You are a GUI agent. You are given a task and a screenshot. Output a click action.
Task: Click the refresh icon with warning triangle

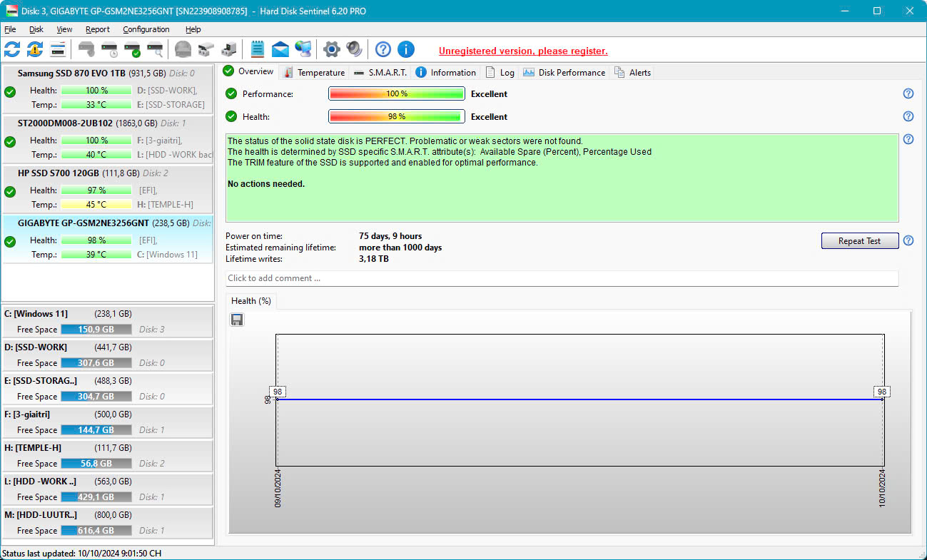[x=35, y=49]
